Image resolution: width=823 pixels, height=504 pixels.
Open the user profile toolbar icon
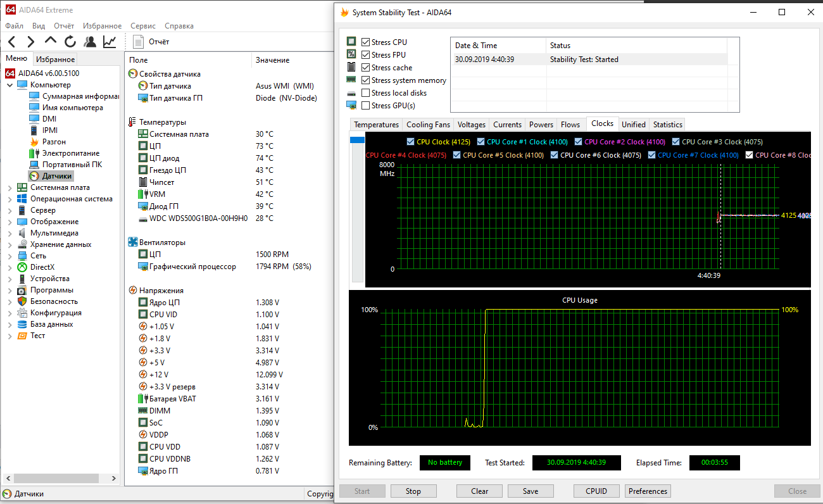click(90, 42)
